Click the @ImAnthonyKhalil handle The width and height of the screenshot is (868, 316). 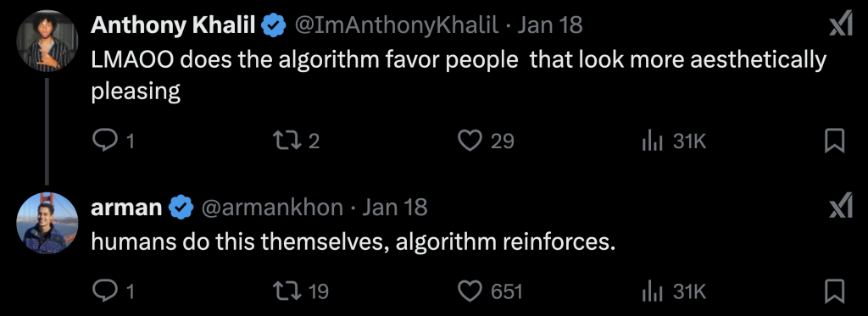(395, 25)
